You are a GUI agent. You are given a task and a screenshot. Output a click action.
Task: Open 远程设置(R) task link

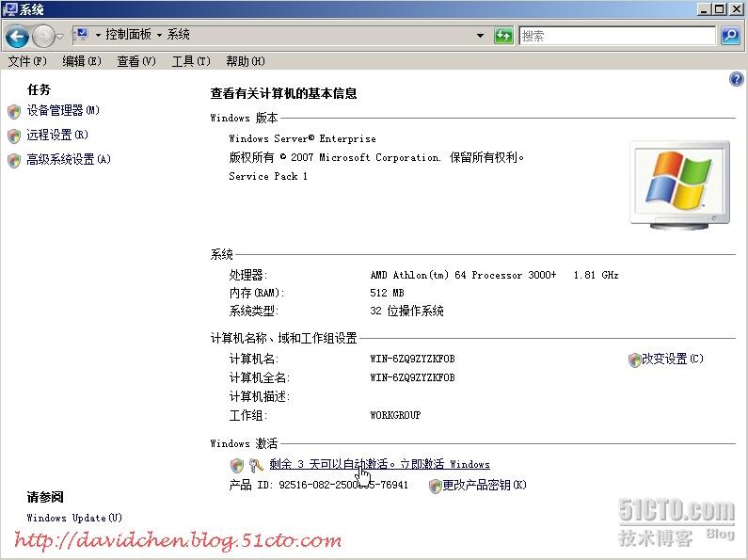(57, 135)
